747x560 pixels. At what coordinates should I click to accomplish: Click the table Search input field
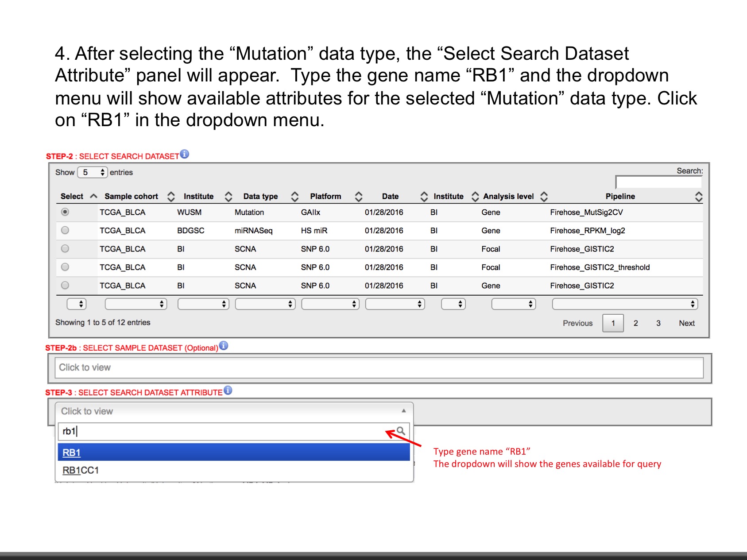tap(658, 182)
